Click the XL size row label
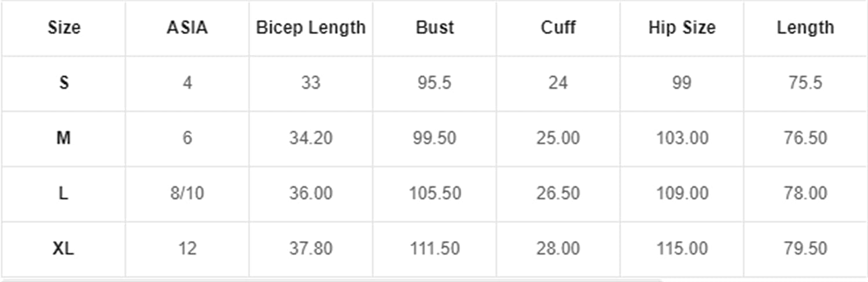The height and width of the screenshot is (282, 868). 64,249
